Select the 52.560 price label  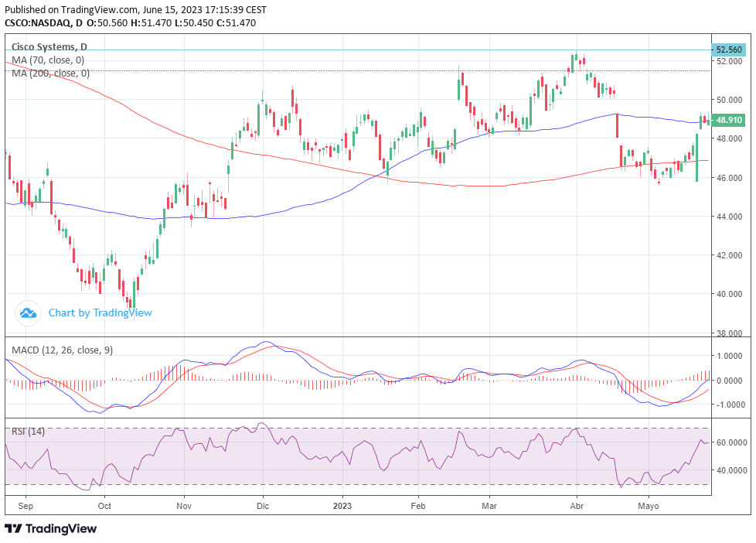pos(728,50)
